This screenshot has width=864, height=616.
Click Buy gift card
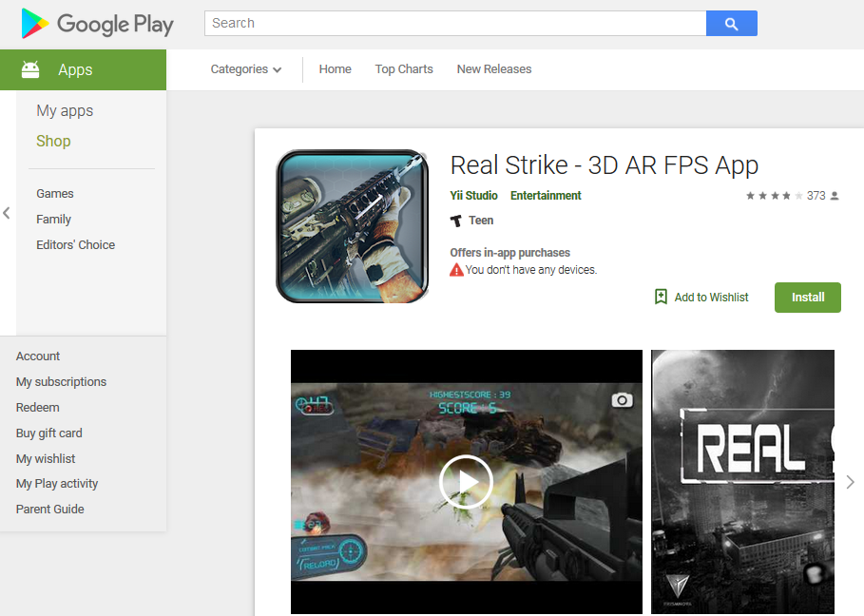point(49,433)
